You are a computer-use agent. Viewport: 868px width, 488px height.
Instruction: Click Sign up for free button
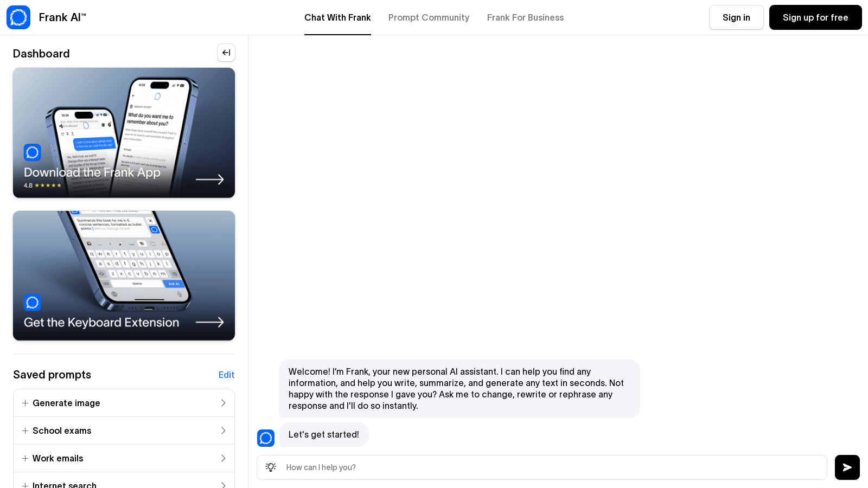pos(815,17)
